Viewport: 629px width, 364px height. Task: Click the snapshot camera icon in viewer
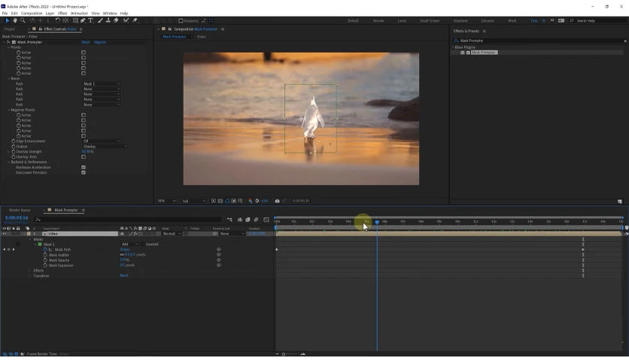(277, 201)
